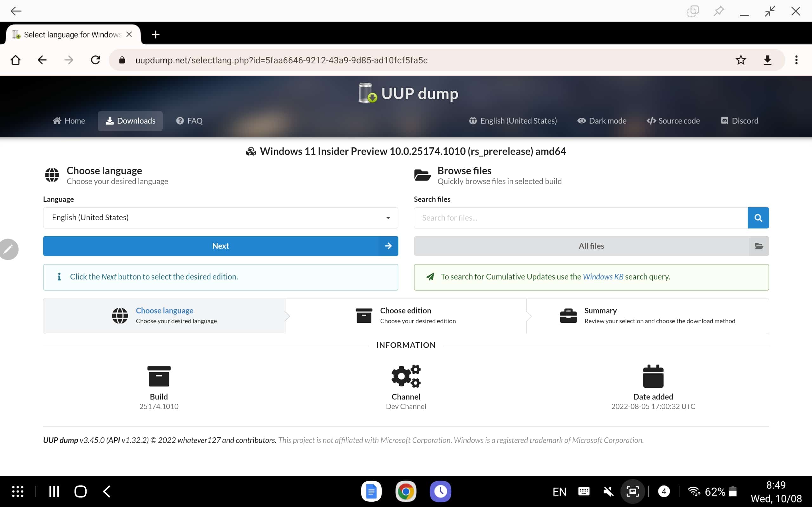This screenshot has height=507, width=812.
Task: Open Chrome downloads arrow icon
Action: [767, 60]
